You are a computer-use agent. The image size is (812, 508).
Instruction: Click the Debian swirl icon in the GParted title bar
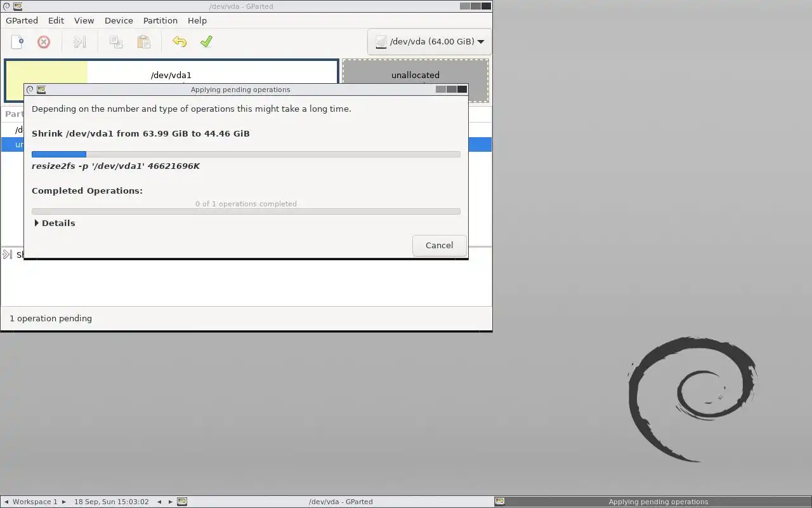coord(6,6)
